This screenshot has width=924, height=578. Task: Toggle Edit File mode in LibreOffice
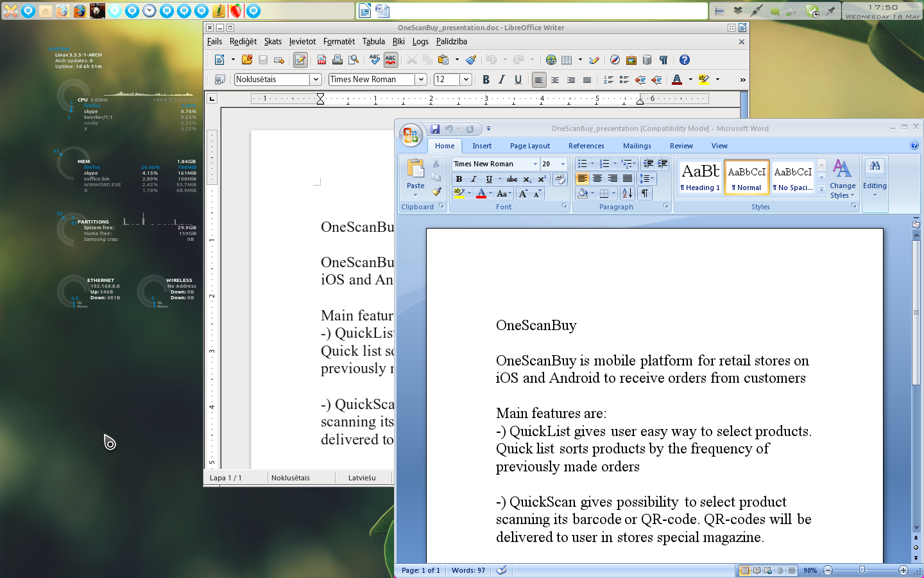coord(300,60)
